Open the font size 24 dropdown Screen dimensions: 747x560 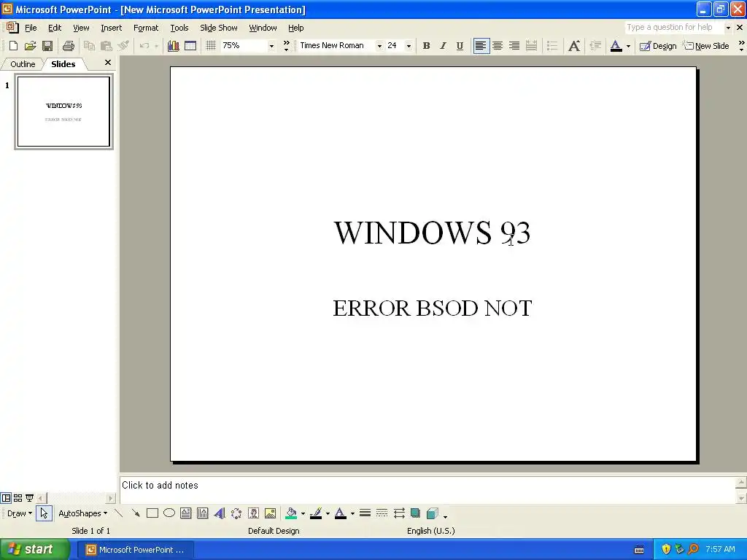(409, 46)
